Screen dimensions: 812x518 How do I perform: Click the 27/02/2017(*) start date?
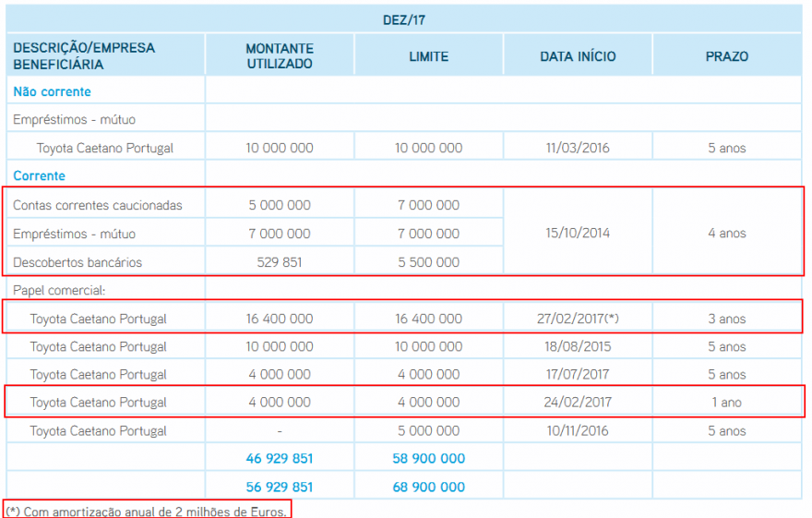pos(578,319)
